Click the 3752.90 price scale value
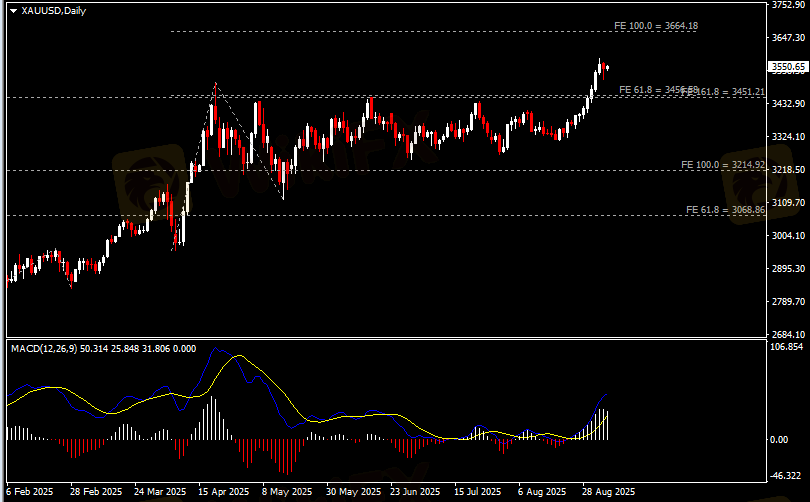Image resolution: width=810 pixels, height=502 pixels. click(788, 5)
